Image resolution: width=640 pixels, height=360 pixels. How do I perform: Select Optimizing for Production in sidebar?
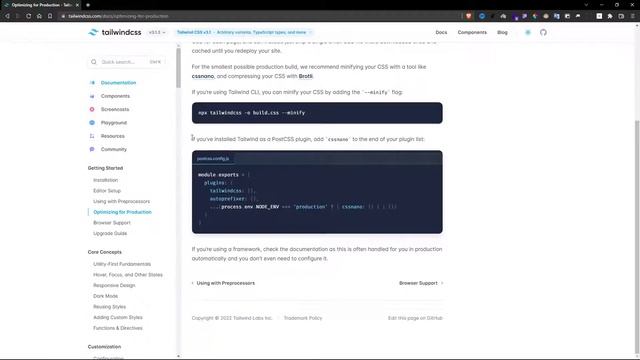click(x=122, y=212)
